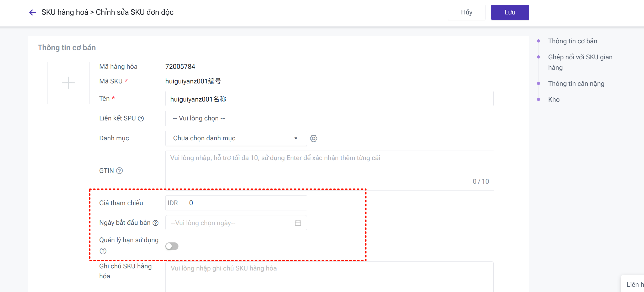Click help icon under Quản lý hạn sử dụng
Image resolution: width=644 pixels, height=292 pixels.
[103, 251]
